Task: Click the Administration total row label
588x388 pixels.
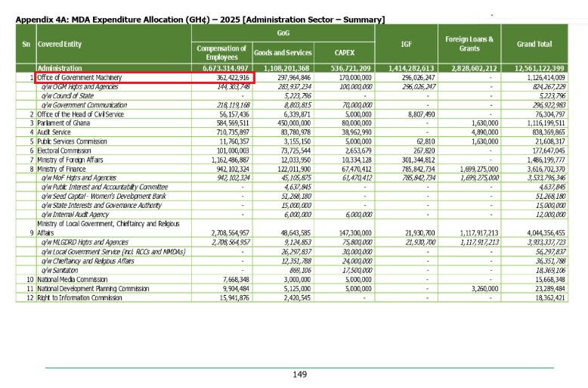Action: click(59, 68)
